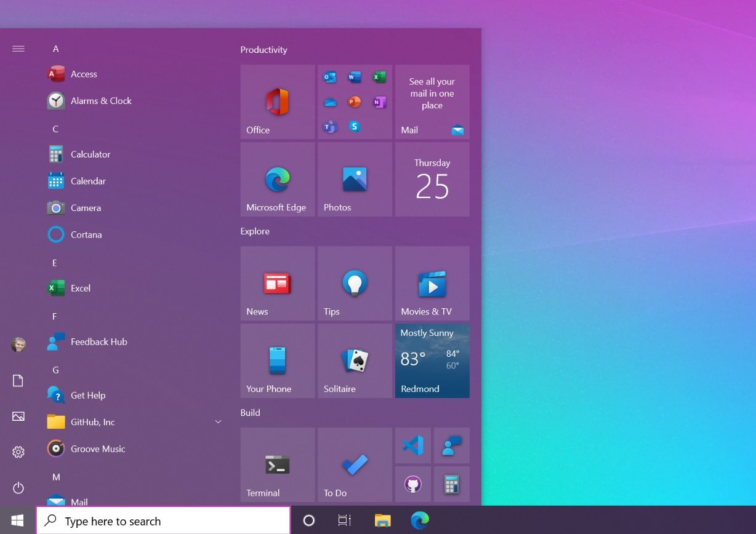Click the taskbar search field

tap(163, 520)
